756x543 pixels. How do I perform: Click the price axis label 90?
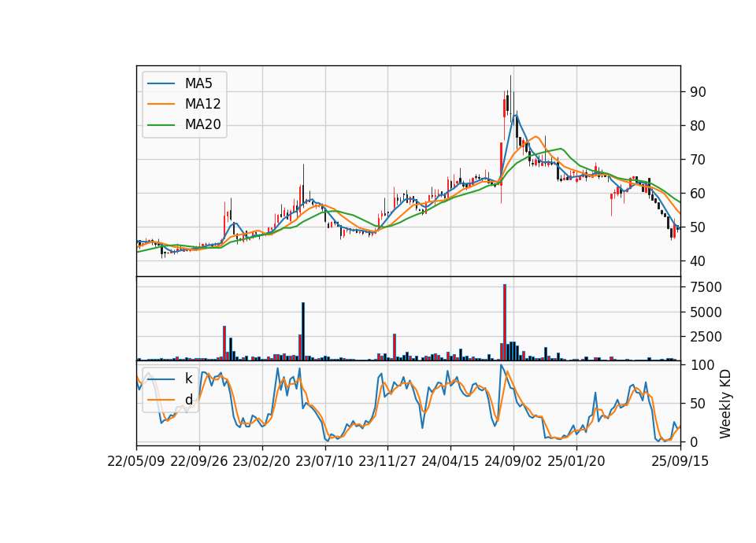(698, 92)
